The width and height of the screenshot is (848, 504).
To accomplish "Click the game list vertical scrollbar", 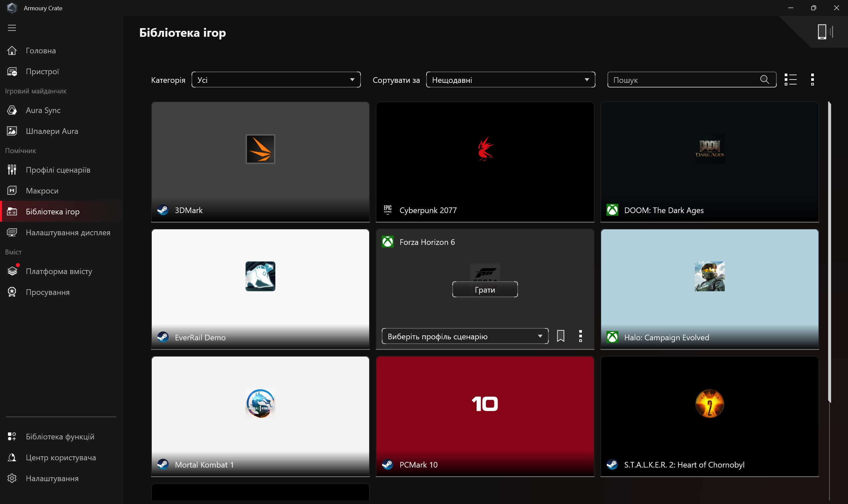I will 829,251.
